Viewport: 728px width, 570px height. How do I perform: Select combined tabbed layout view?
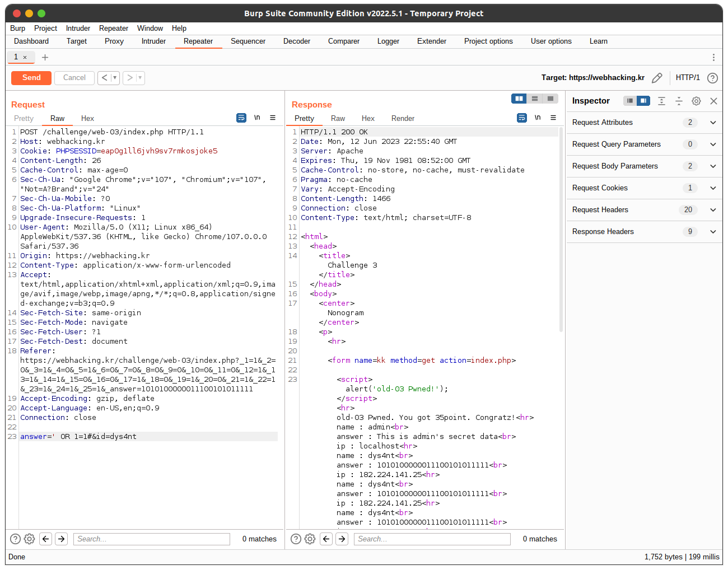(x=550, y=99)
